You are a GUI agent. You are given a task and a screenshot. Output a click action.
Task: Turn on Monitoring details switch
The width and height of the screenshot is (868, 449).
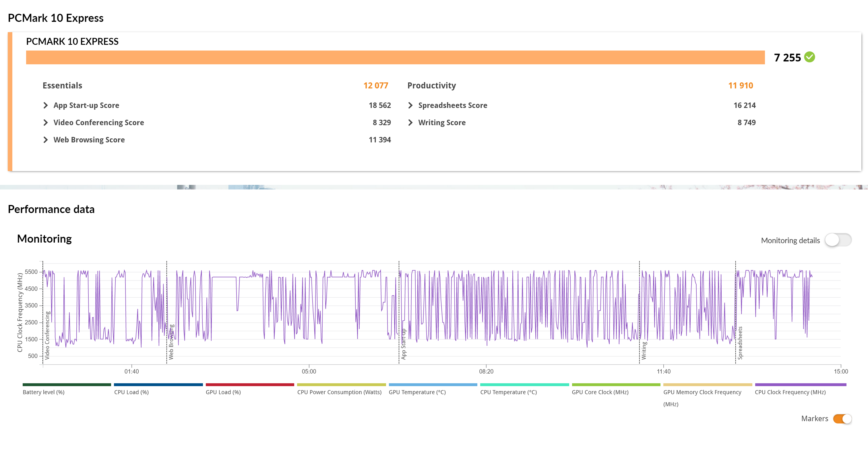click(x=838, y=240)
